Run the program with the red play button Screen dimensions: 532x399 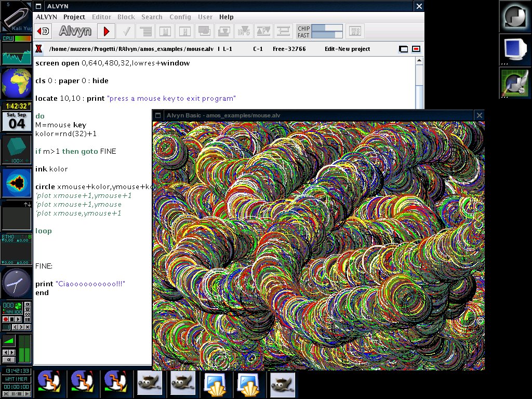[x=107, y=31]
